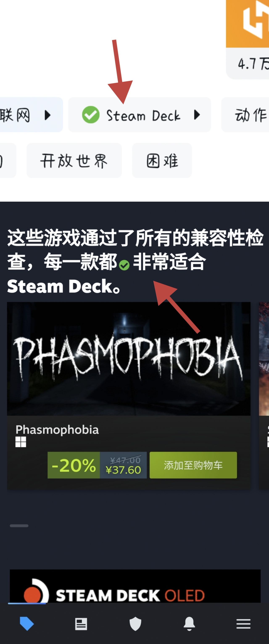This screenshot has width=269, height=644.
Task: Expand the 联网 tag arrow
Action: (47, 115)
